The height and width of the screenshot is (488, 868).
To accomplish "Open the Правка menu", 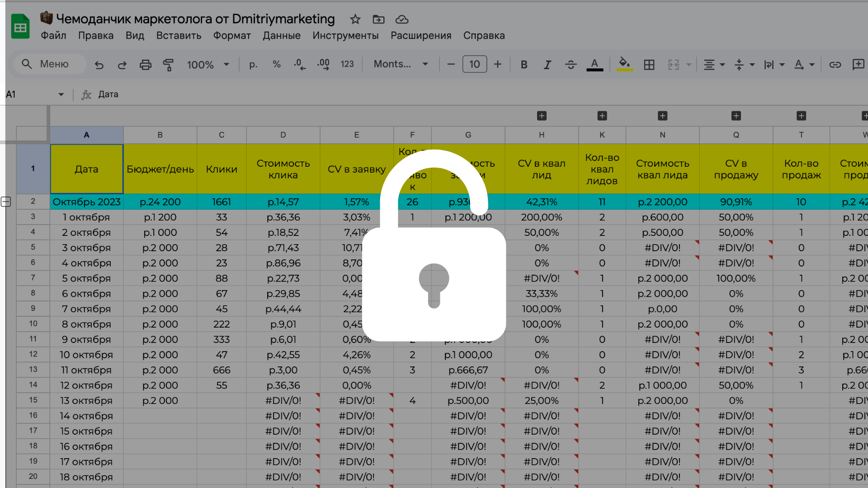I will [96, 35].
